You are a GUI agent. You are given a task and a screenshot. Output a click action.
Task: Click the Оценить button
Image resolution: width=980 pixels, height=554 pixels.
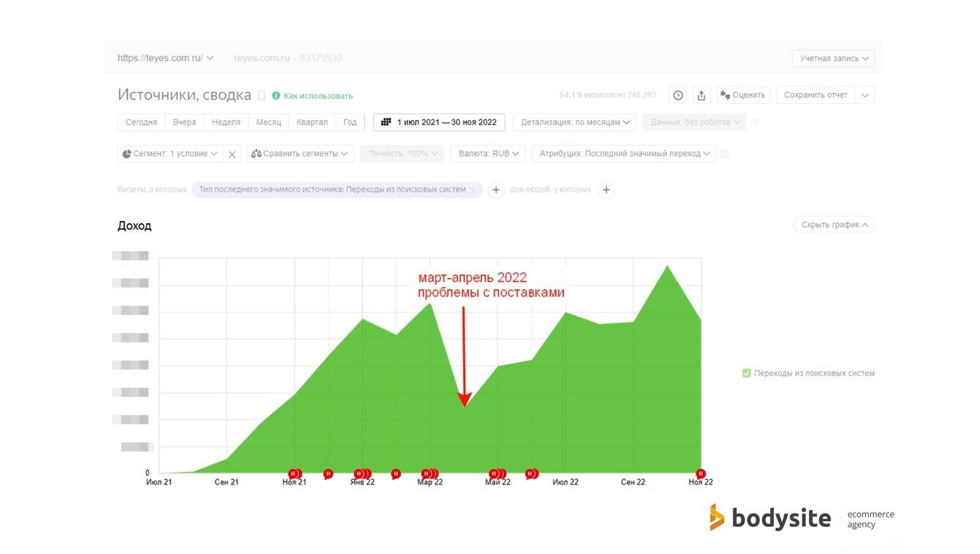743,95
